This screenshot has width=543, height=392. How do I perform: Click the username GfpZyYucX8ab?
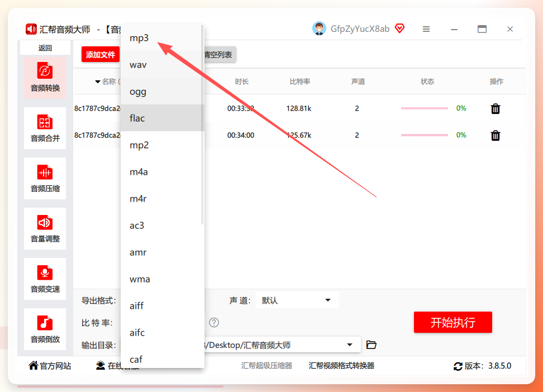coord(360,28)
